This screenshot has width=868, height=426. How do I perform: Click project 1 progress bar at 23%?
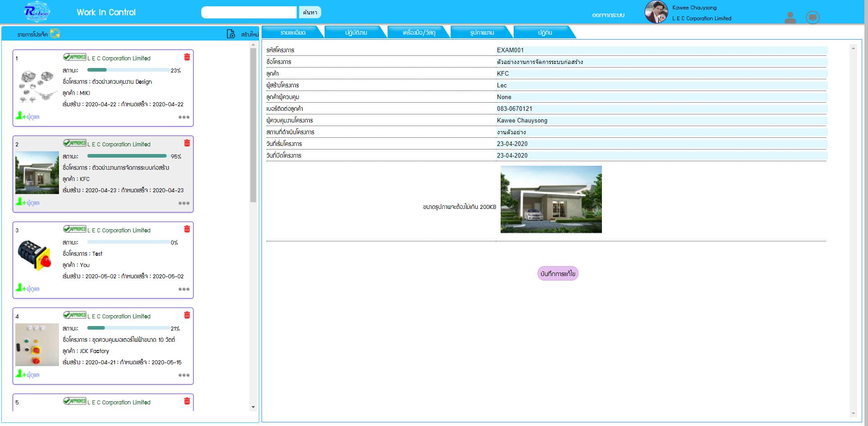[x=128, y=70]
